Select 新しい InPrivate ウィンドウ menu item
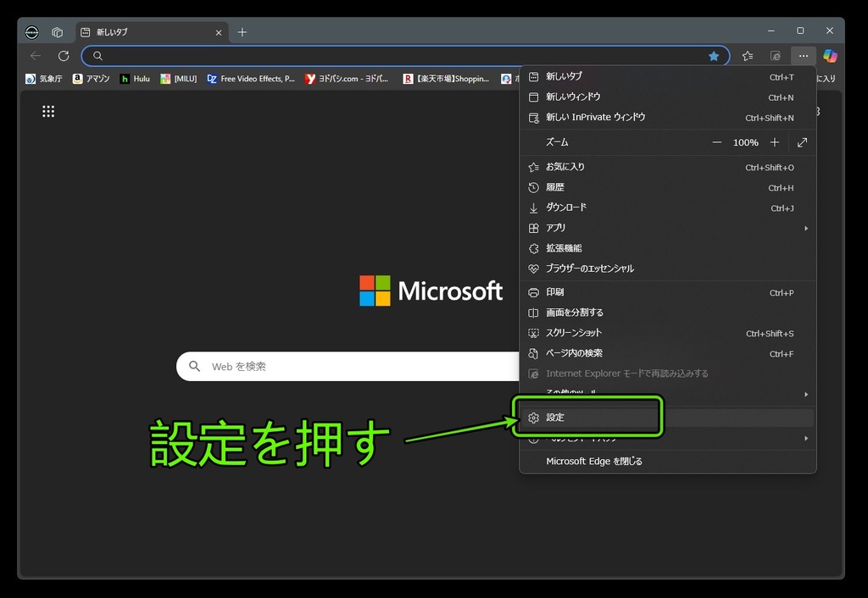Screen dimensions: 868x598 [x=667, y=118]
